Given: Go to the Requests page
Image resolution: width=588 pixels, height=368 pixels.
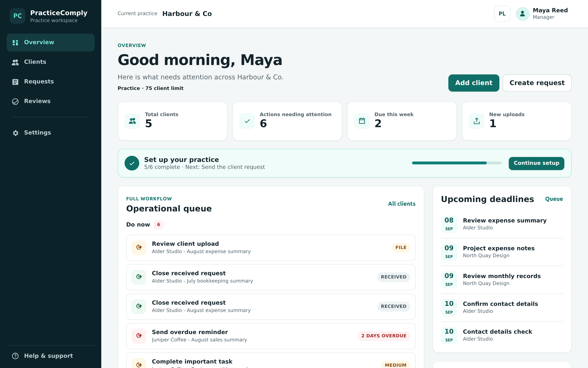Looking at the screenshot, I should (51, 82).
